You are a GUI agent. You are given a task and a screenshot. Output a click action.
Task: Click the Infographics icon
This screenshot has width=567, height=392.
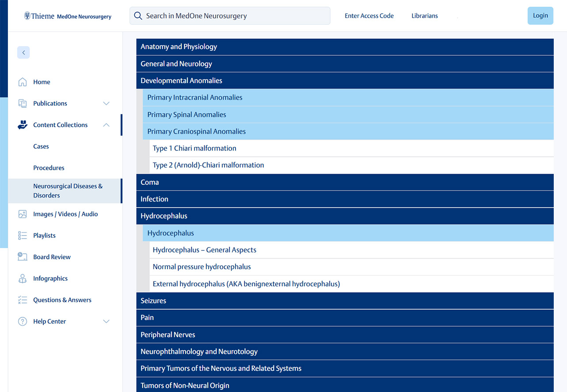pos(22,278)
